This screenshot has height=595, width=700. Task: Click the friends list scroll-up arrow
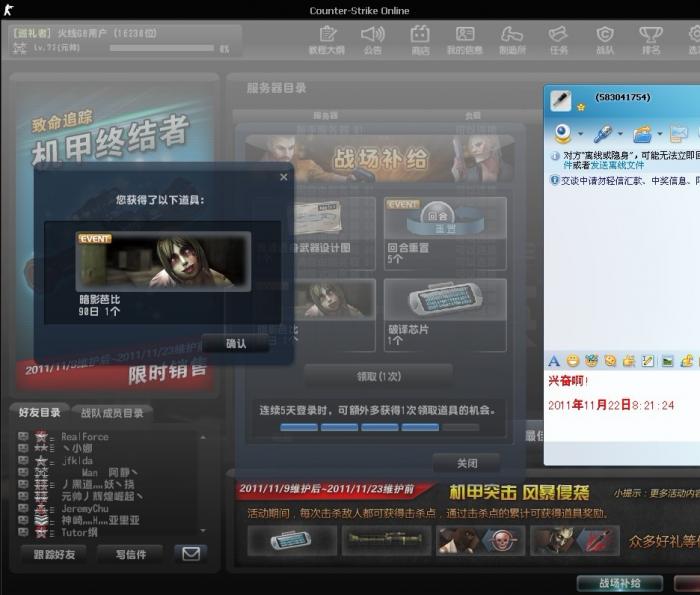203,437
